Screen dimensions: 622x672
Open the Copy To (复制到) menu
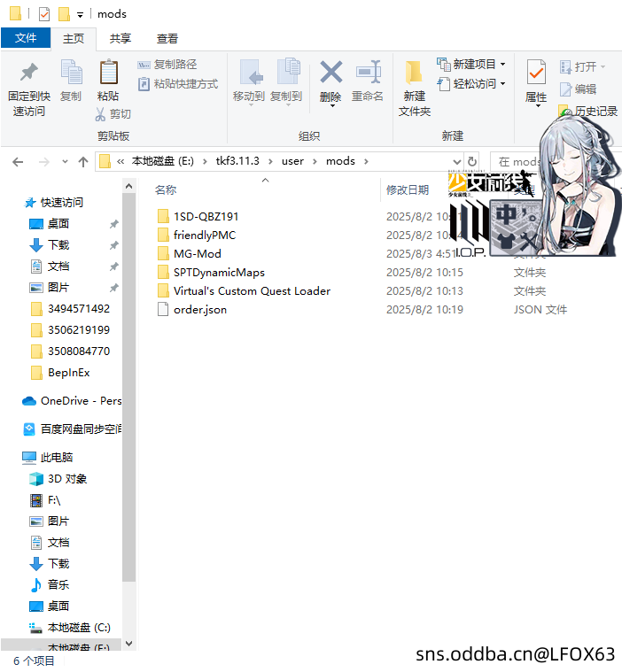coord(286,82)
